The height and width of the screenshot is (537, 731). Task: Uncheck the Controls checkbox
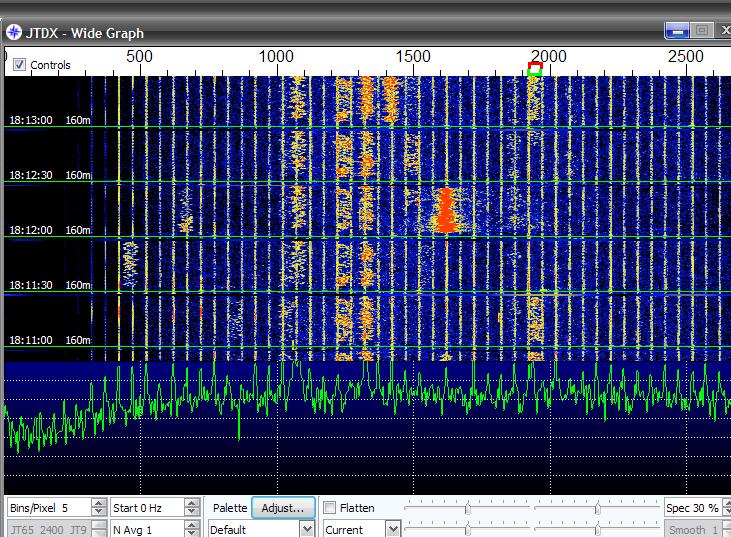[x=20, y=65]
